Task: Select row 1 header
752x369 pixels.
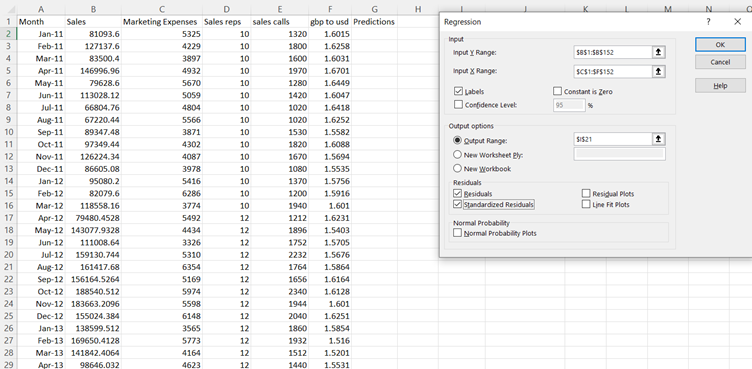Action: point(8,22)
